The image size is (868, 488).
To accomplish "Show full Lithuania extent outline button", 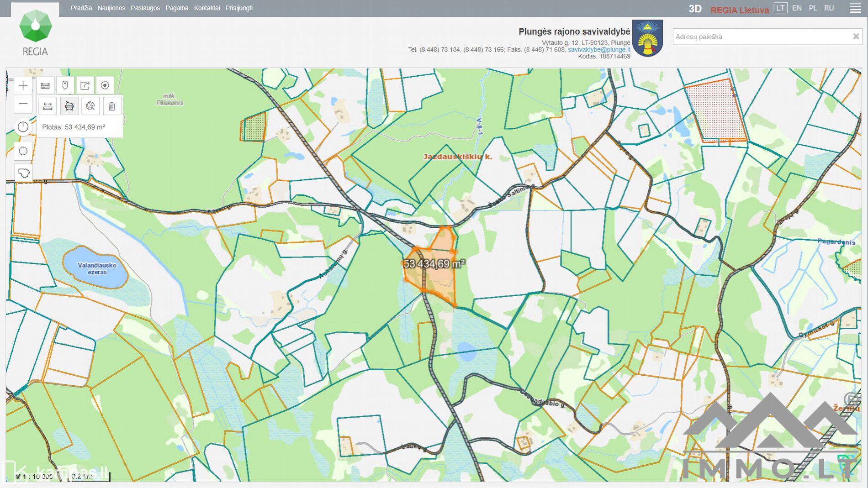I will [x=23, y=173].
